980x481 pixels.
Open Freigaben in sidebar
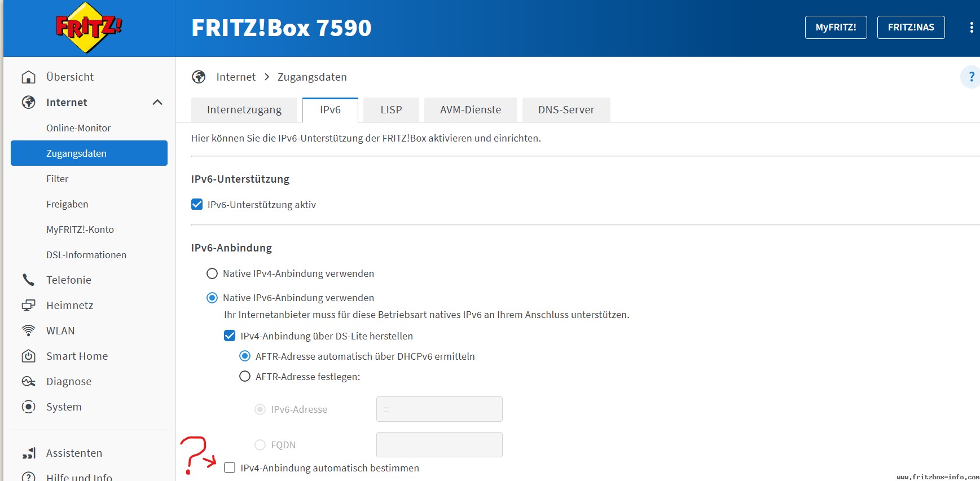tap(67, 204)
